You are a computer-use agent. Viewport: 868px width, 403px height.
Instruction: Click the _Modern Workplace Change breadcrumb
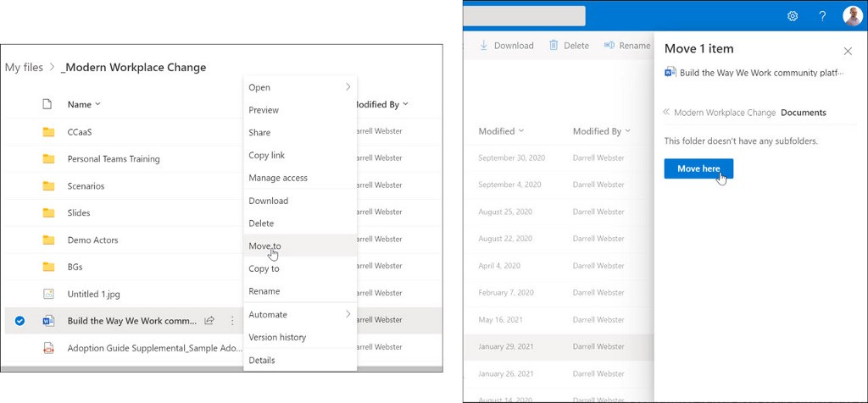[x=133, y=68]
